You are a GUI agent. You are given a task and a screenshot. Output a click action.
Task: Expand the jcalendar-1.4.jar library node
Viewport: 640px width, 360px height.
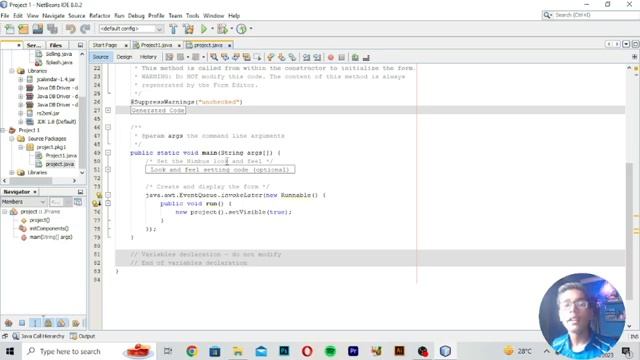click(x=20, y=79)
